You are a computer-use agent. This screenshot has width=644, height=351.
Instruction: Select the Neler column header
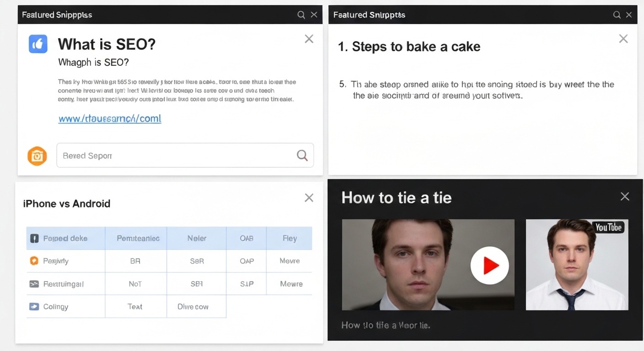[197, 238]
